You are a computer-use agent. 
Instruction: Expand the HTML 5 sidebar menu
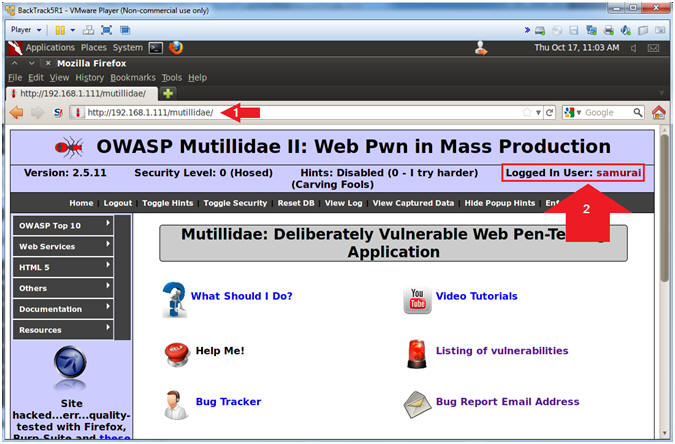63,267
